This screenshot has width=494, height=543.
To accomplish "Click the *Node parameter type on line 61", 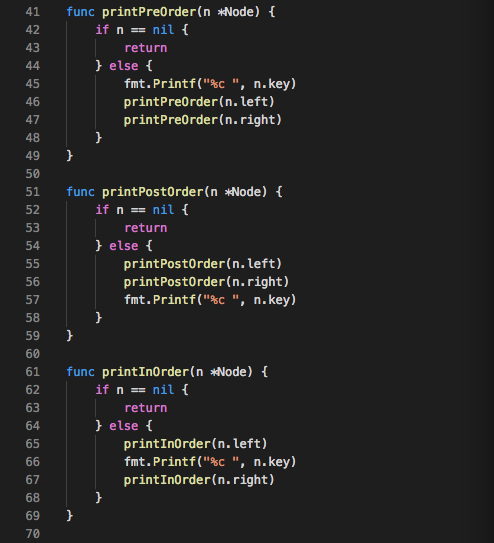I will pos(230,372).
